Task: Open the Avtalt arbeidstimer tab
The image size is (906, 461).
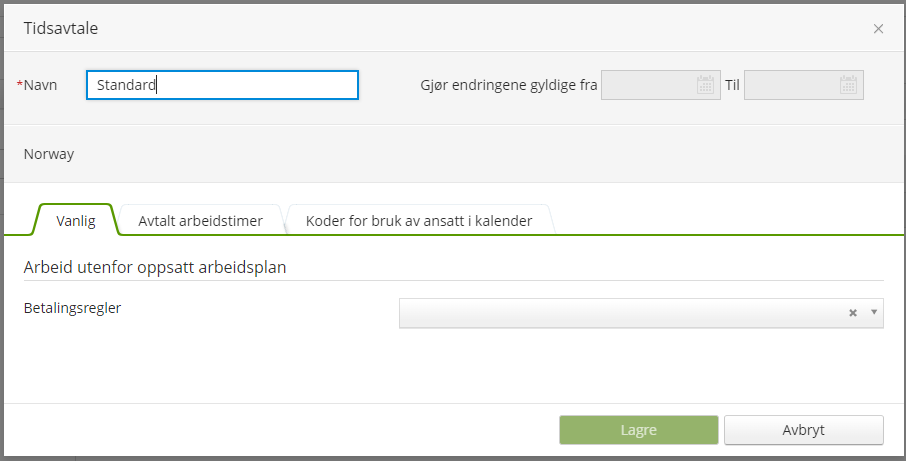Action: coord(200,220)
